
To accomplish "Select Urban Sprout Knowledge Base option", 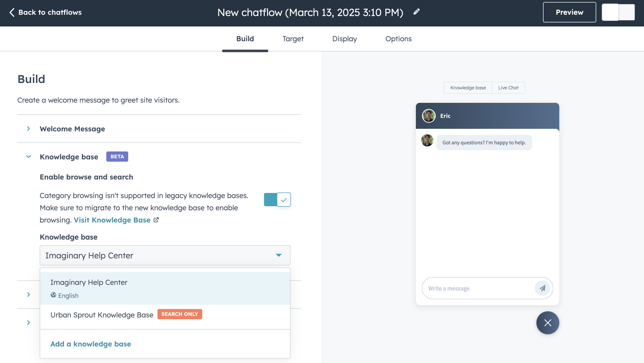I will pyautogui.click(x=165, y=315).
